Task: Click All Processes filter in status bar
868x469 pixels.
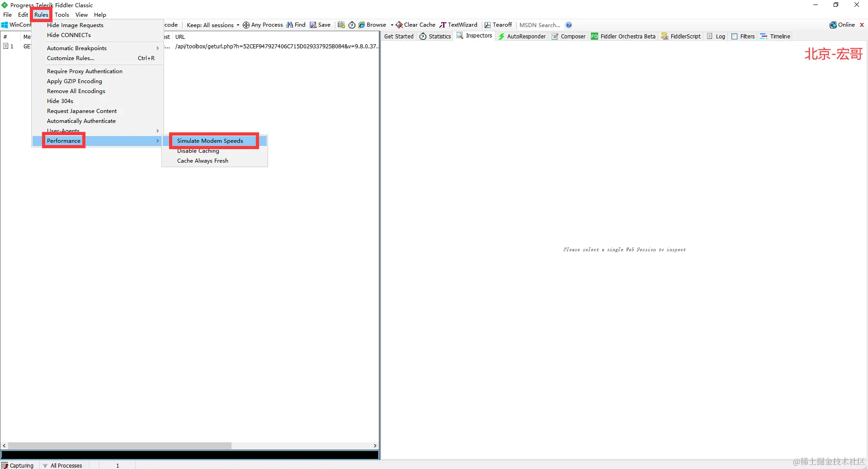Action: point(62,465)
